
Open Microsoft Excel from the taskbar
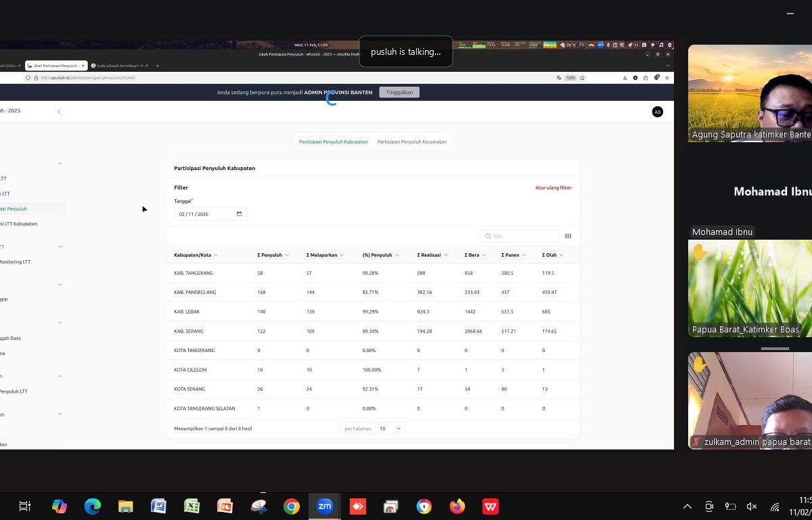191,506
